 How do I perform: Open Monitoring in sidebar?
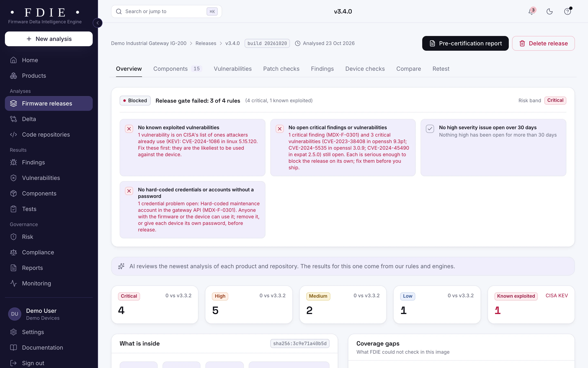(x=49, y=284)
